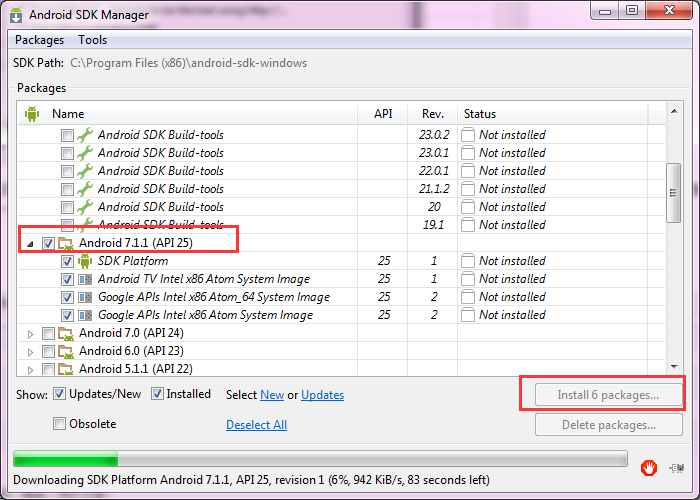Click Google APIs Atom_64 system image icon
700x500 pixels.
[x=85, y=297]
